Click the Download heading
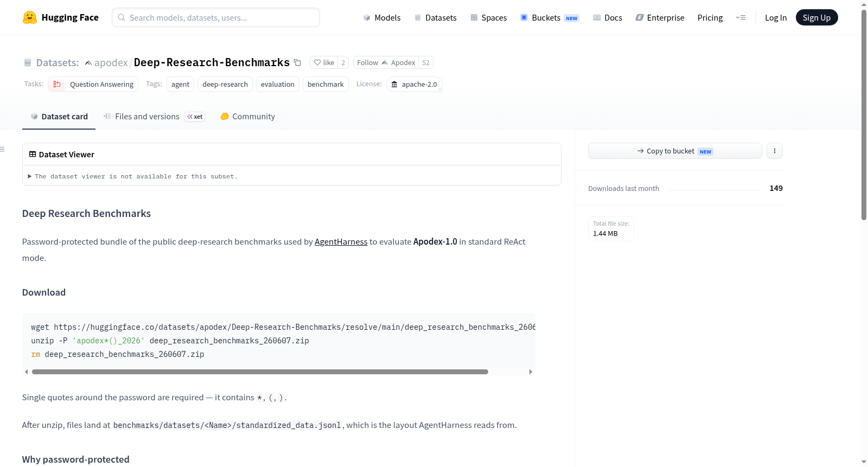The image size is (868, 467). (44, 292)
